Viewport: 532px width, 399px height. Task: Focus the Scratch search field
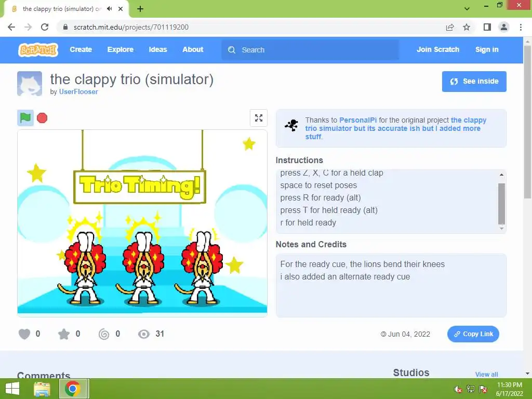[x=311, y=50]
